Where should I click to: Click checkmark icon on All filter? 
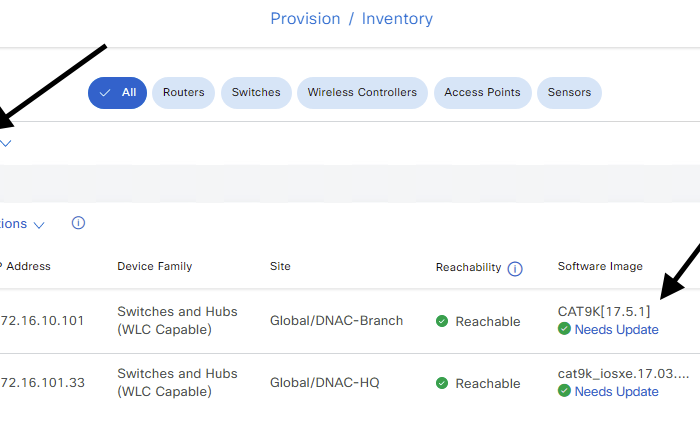click(x=104, y=93)
